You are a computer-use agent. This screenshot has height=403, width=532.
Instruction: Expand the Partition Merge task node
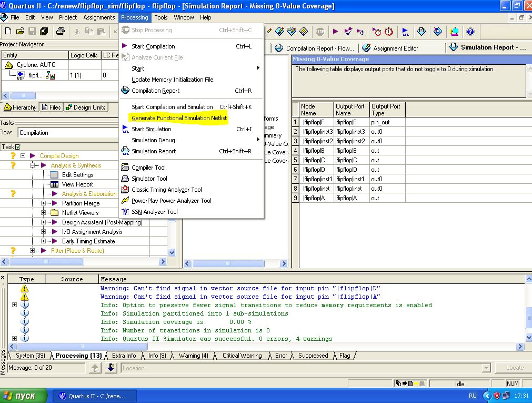tap(44, 203)
